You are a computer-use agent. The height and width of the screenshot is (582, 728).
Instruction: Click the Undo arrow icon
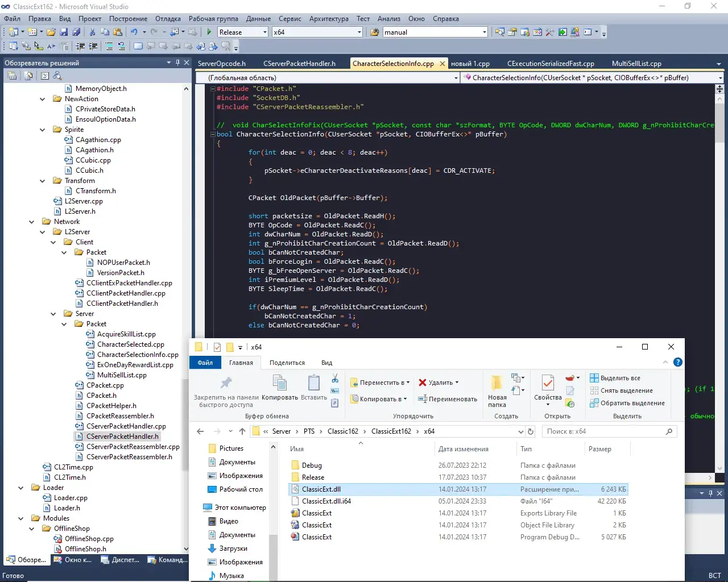point(134,32)
